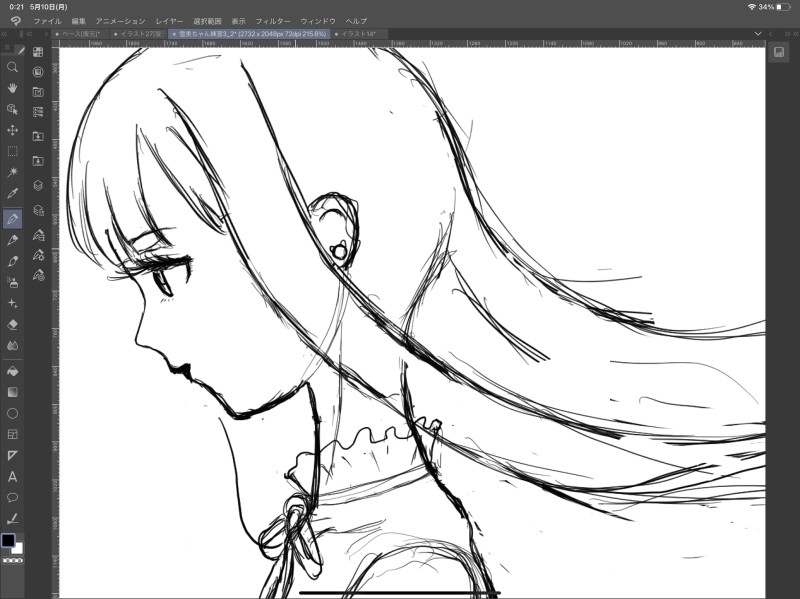Image resolution: width=800 pixels, height=599 pixels.
Task: Open the Sub Tool list panel icon
Action: click(39, 235)
